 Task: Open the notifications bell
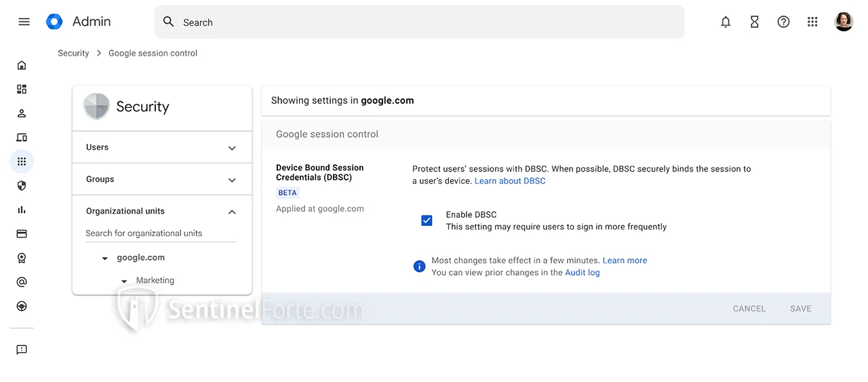tap(726, 22)
